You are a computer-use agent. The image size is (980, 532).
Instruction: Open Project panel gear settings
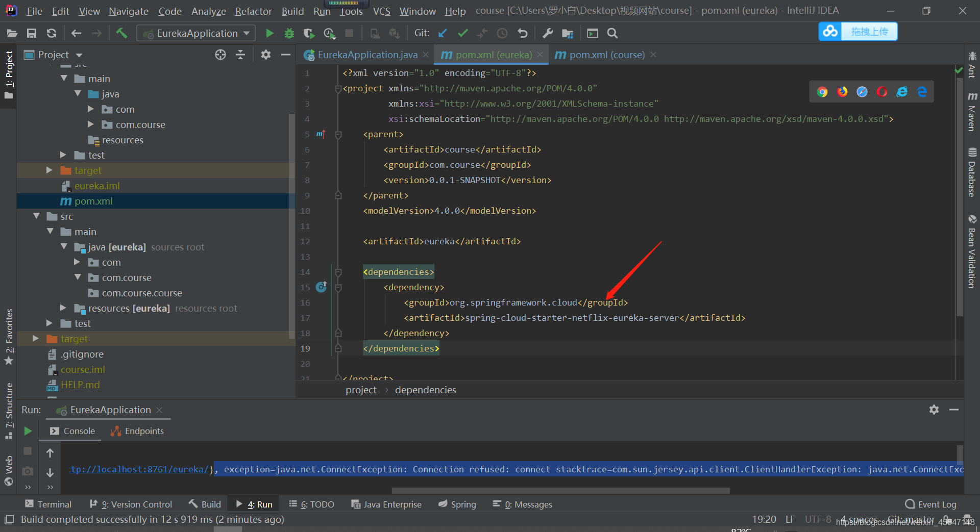pos(266,55)
